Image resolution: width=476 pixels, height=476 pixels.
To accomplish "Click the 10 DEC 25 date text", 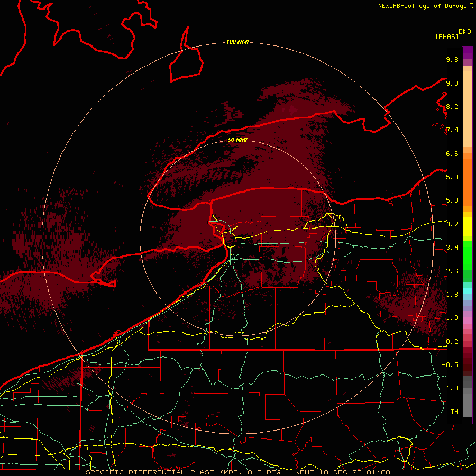I will pyautogui.click(x=341, y=472).
